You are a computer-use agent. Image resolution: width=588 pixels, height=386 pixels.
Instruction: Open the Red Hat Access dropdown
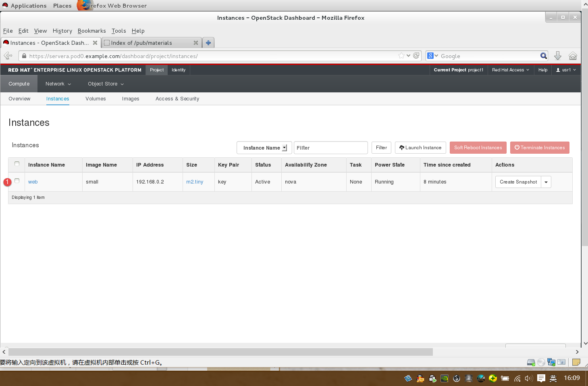tap(511, 70)
